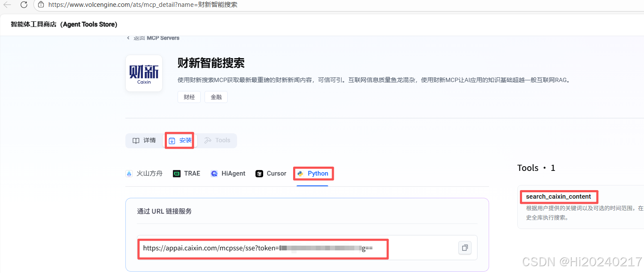Click the hammer icon beside Tools
The height and width of the screenshot is (273, 644).
208,140
